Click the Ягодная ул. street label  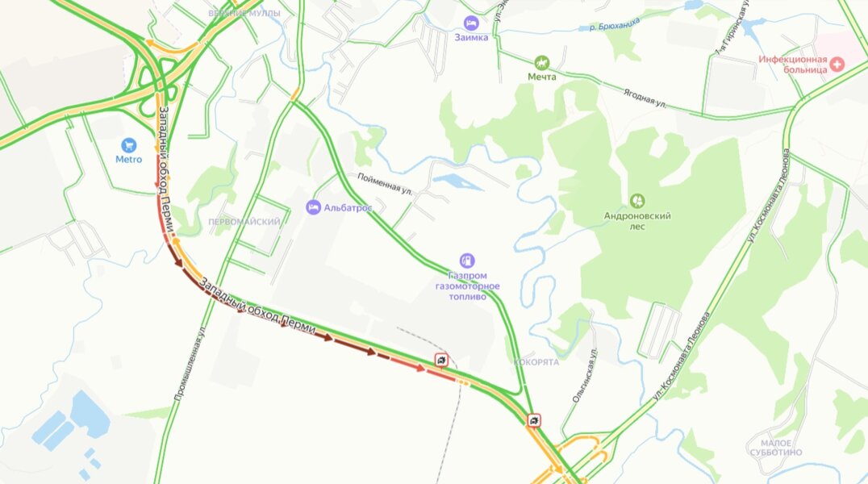tap(645, 98)
